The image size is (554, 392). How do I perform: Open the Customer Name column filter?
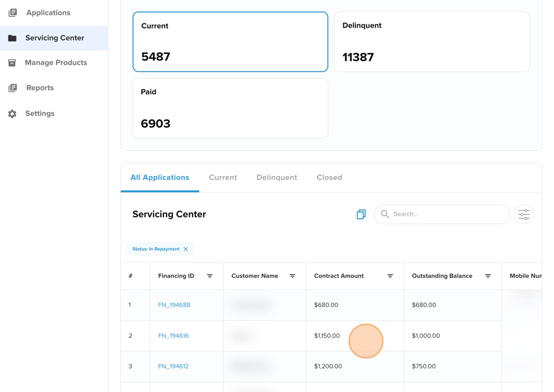pos(292,276)
